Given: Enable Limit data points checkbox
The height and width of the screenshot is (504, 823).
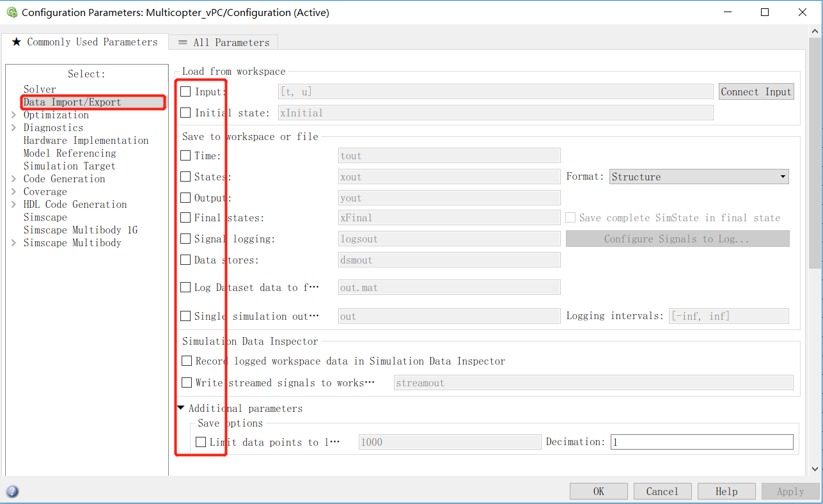Looking at the screenshot, I should 201,442.
